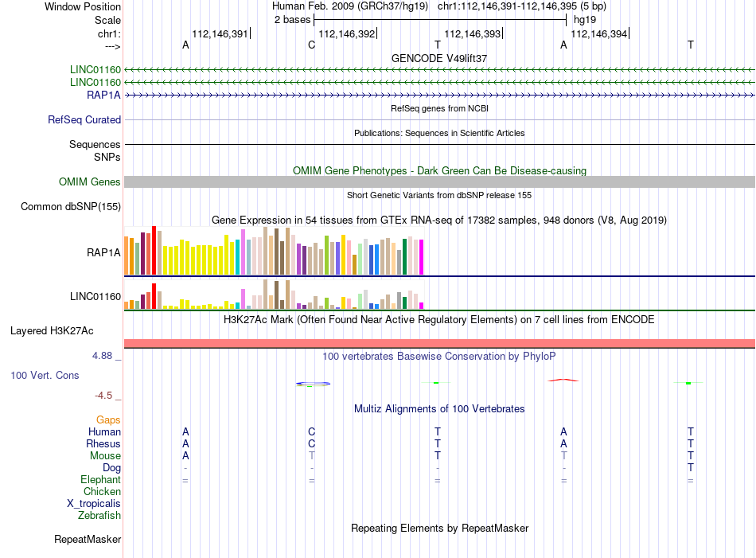The image size is (756, 558).
Task: Click the RAP1A GTEx expression label
Action: pyautogui.click(x=103, y=252)
